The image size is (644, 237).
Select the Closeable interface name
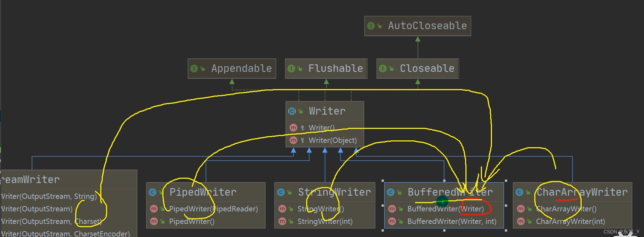(427, 69)
